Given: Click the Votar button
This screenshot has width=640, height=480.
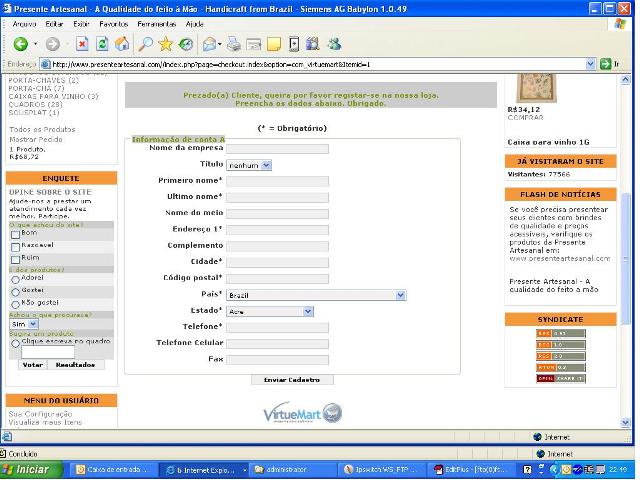Looking at the screenshot, I should (33, 364).
